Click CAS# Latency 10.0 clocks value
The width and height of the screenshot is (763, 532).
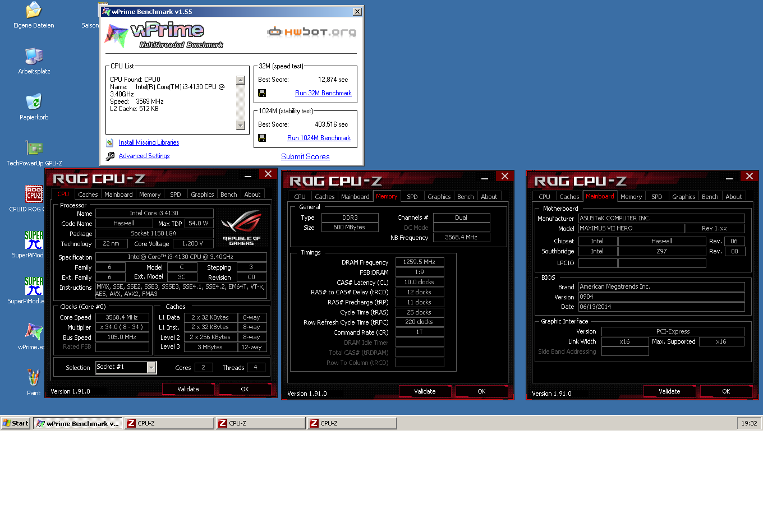click(x=420, y=282)
